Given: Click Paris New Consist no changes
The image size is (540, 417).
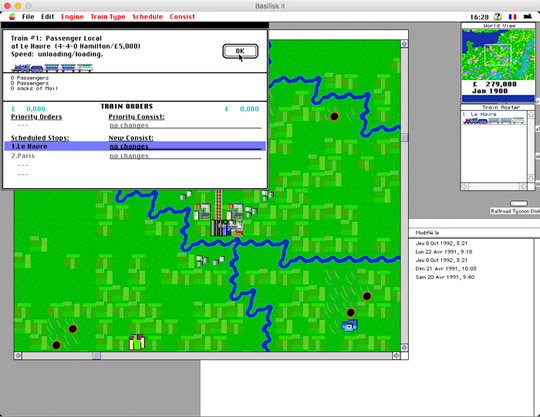Looking at the screenshot, I should tap(185, 156).
